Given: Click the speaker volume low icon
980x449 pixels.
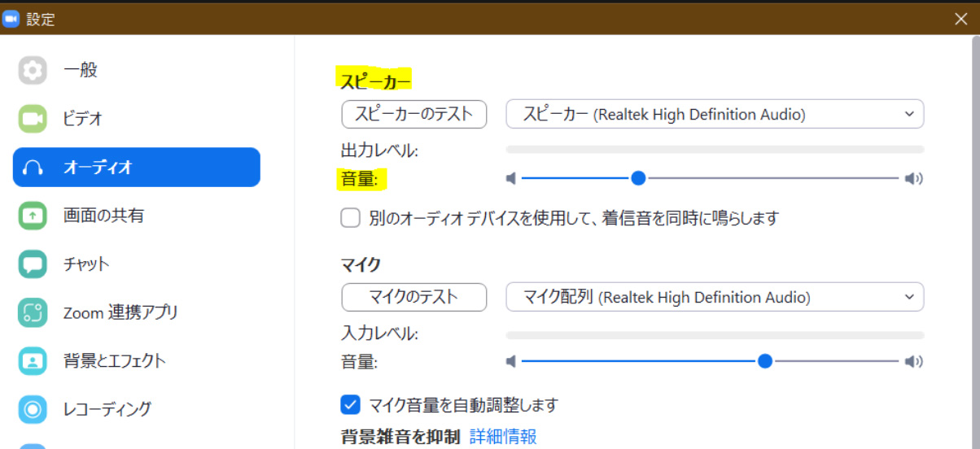Looking at the screenshot, I should 511,178.
